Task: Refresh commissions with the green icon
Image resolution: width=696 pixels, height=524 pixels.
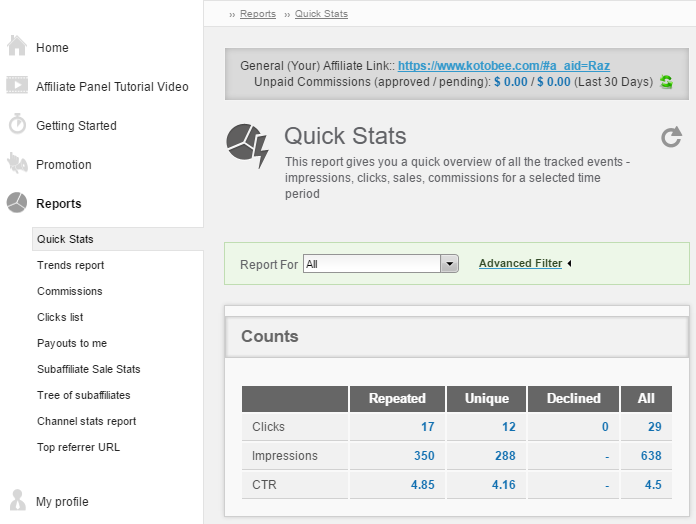Action: pos(666,82)
